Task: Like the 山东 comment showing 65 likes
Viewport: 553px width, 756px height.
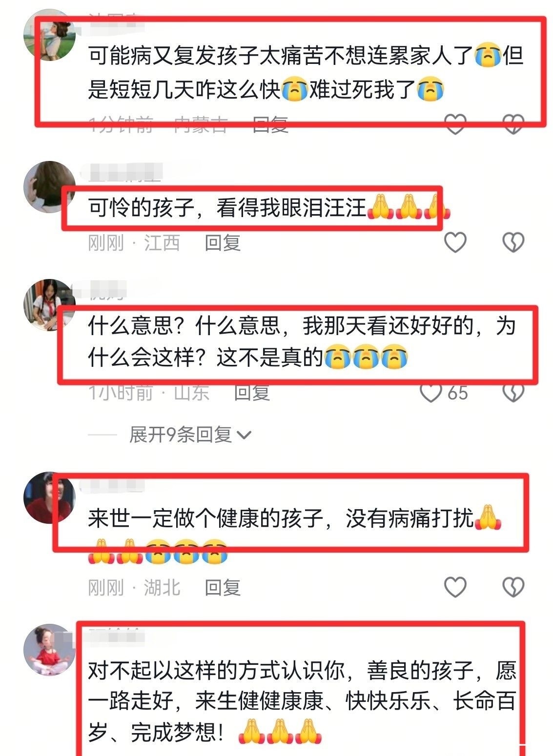Action: [431, 393]
